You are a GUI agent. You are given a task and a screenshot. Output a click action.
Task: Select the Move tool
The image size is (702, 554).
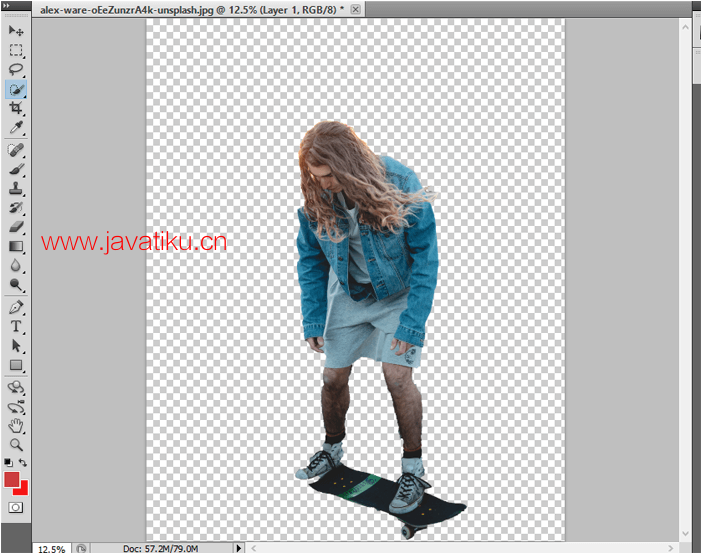point(16,31)
